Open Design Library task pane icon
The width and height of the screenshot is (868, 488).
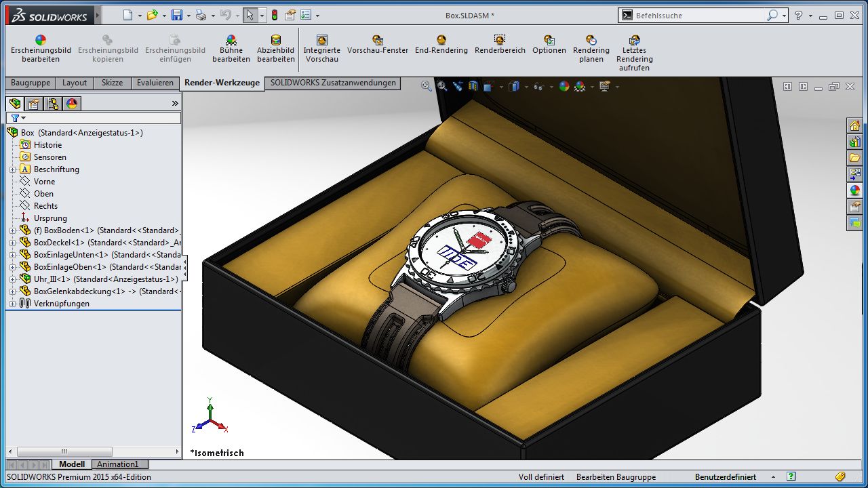click(x=854, y=142)
